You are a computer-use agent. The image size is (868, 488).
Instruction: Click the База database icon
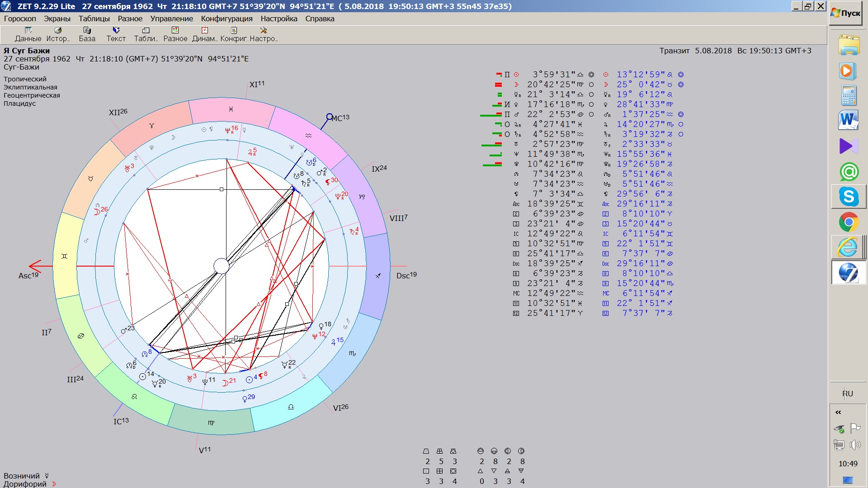[x=87, y=34]
